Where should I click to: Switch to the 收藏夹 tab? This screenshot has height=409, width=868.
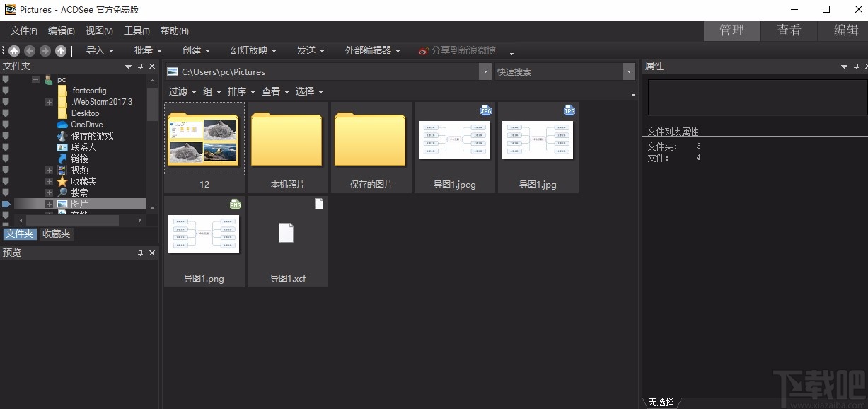pos(56,234)
